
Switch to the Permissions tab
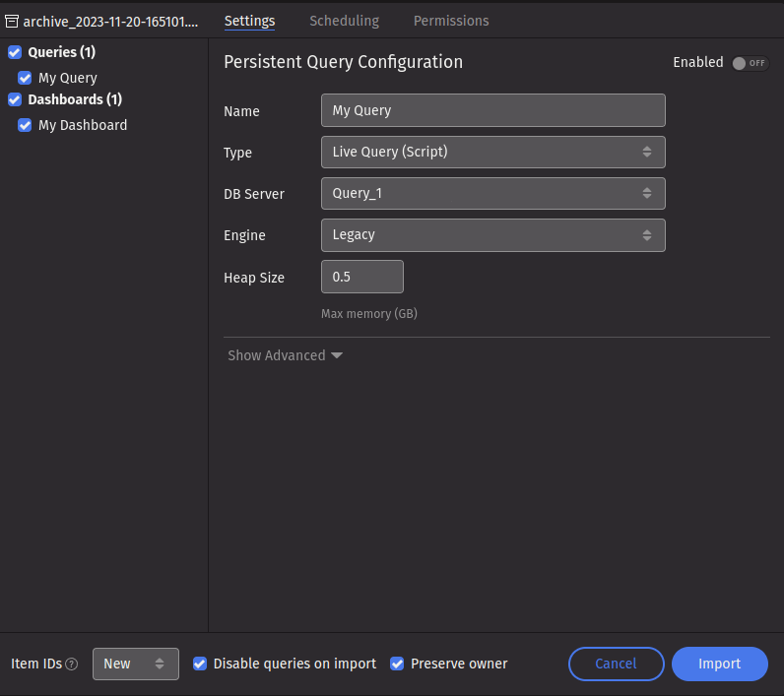(450, 21)
